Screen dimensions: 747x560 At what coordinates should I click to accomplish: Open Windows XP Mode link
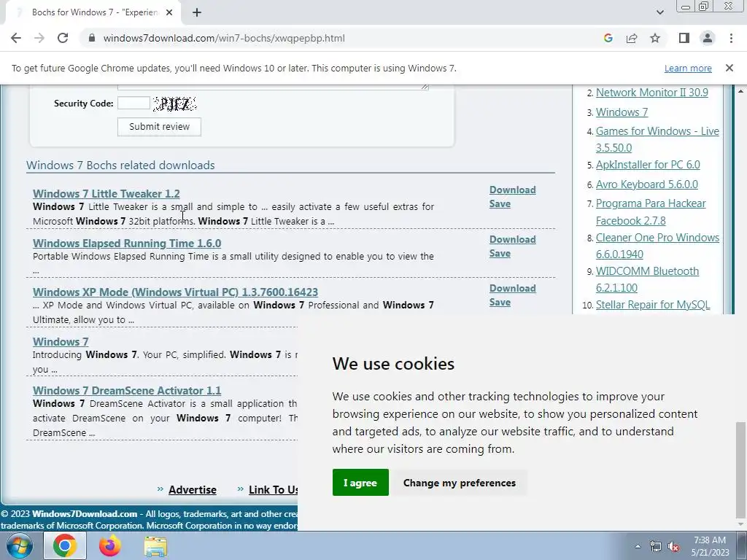click(x=175, y=292)
